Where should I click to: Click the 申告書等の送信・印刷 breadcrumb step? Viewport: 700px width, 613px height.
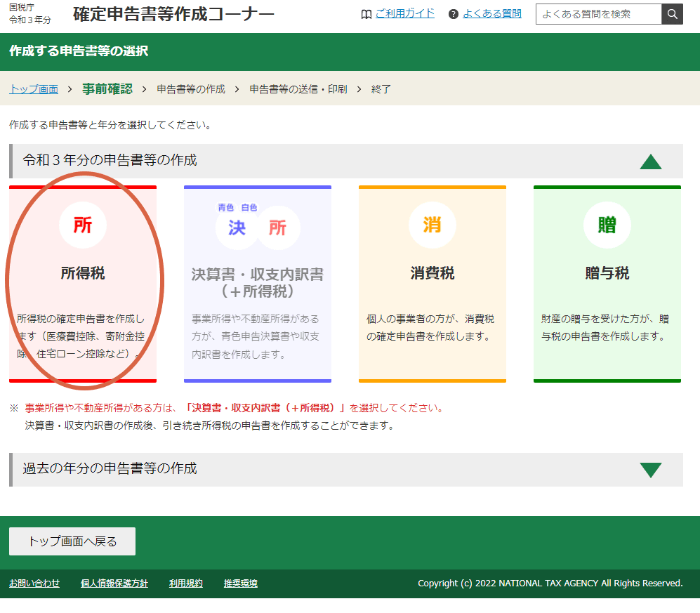[x=298, y=89]
